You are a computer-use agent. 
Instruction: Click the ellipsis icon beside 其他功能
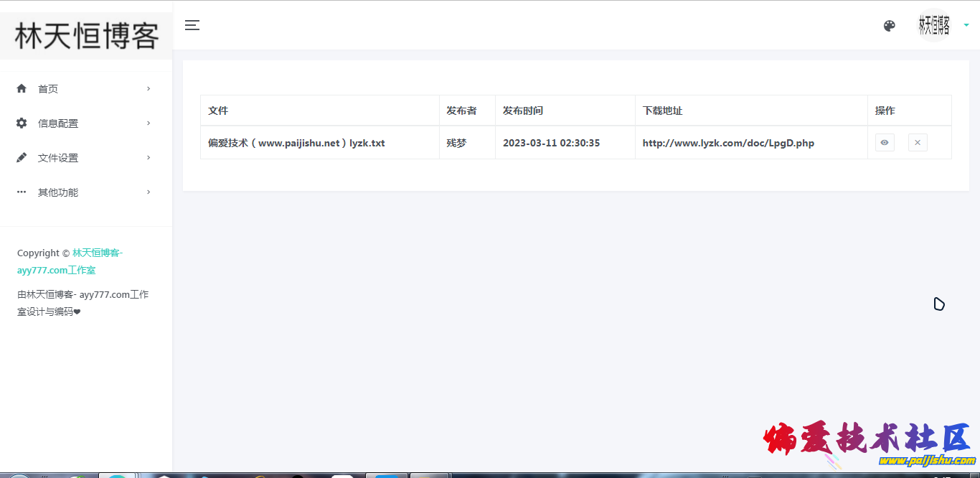[22, 192]
